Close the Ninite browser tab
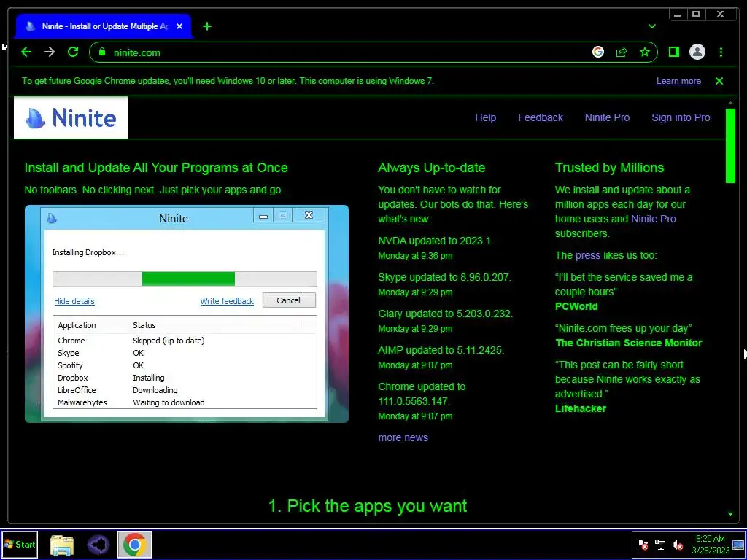 click(x=179, y=26)
